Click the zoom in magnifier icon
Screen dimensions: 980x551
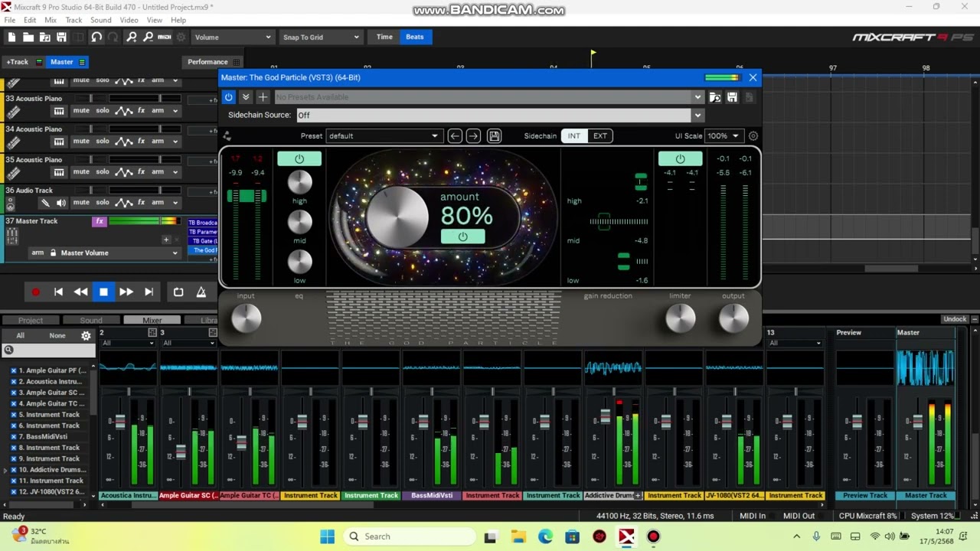point(131,37)
